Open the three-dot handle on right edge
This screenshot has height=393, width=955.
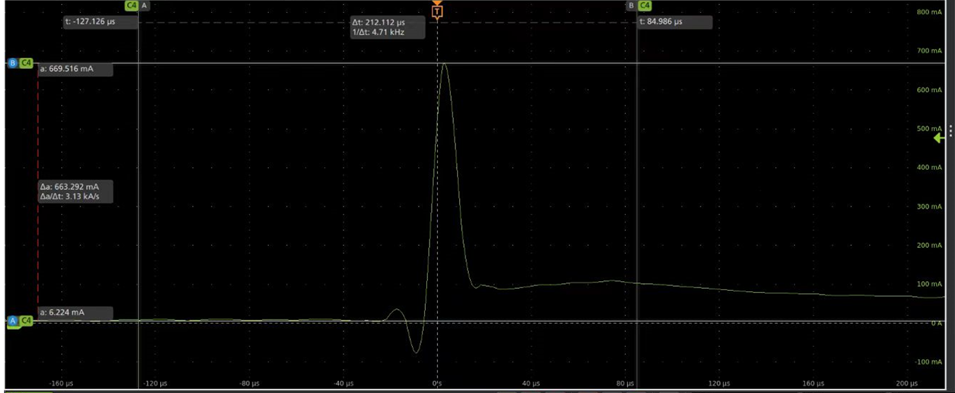point(951,132)
